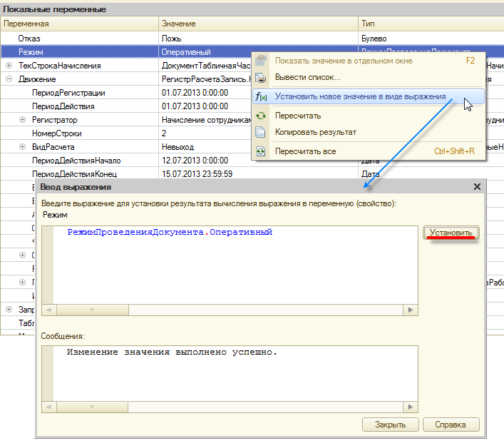Viewport: 504px width, 441px height.
Task: Expand the ТекСтрокаНачисления variable node
Action: [9, 66]
